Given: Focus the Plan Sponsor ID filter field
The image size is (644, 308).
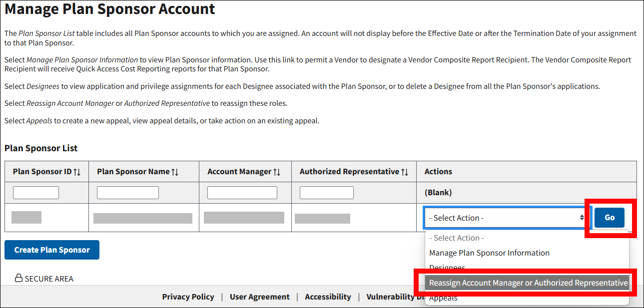Looking at the screenshot, I should 36,193.
